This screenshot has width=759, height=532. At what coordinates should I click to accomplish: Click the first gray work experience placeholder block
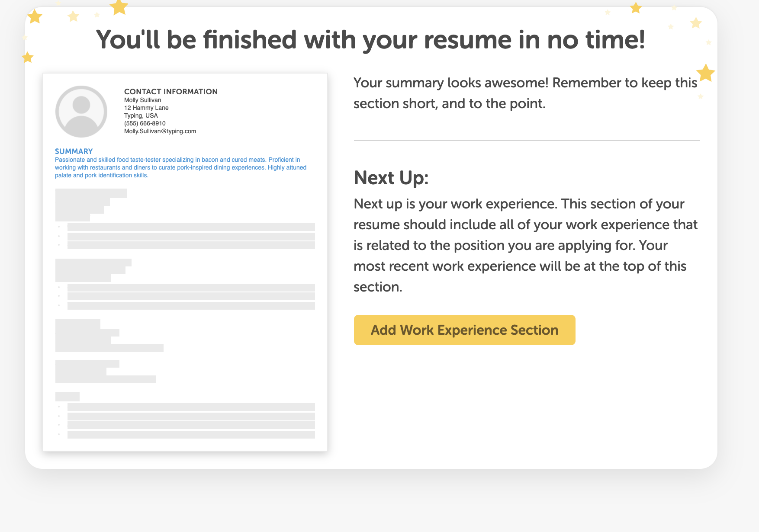[185, 219]
